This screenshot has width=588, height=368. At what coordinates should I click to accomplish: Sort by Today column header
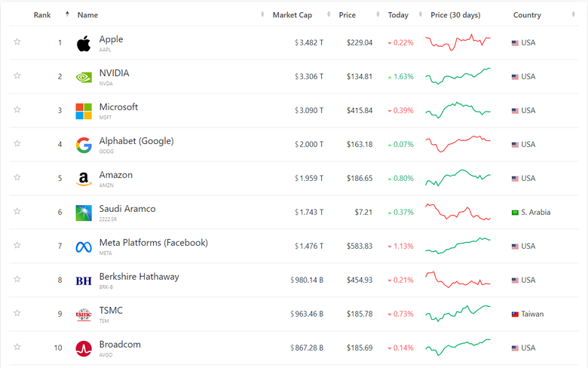point(398,15)
